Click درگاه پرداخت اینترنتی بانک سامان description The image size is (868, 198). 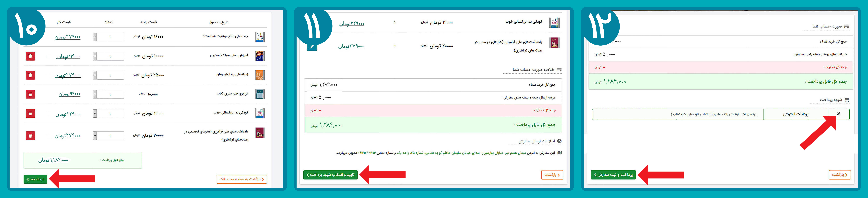point(714,115)
